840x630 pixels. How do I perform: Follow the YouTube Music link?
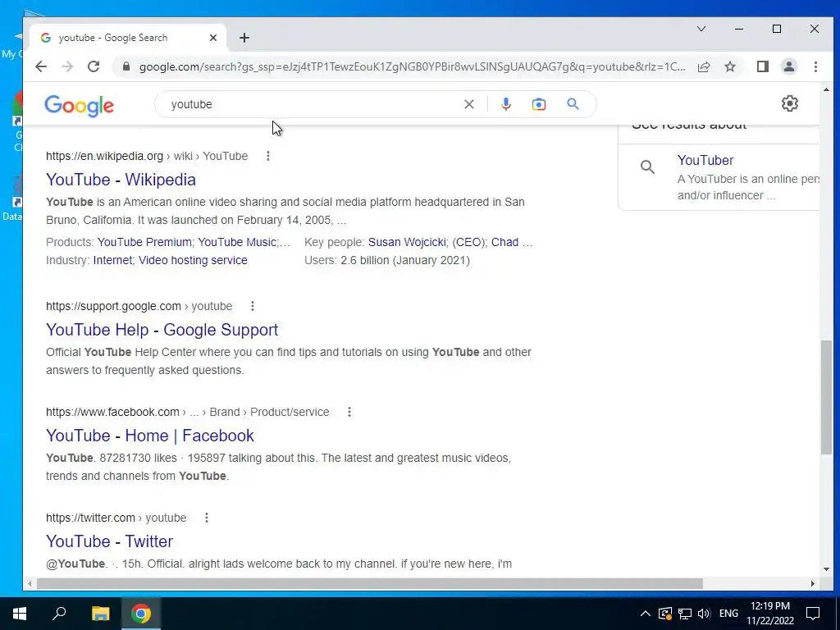237,242
